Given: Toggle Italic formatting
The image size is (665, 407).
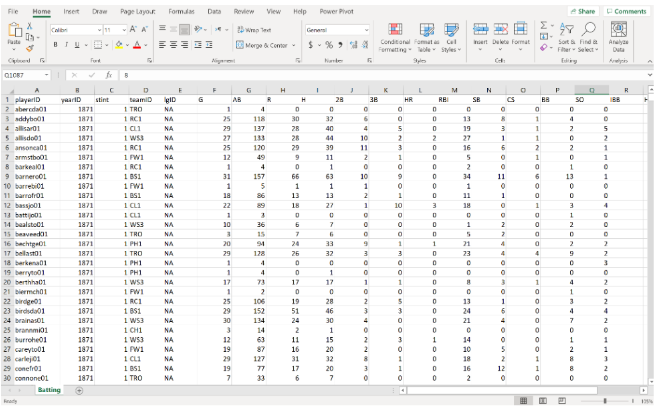Looking at the screenshot, I should point(66,45).
